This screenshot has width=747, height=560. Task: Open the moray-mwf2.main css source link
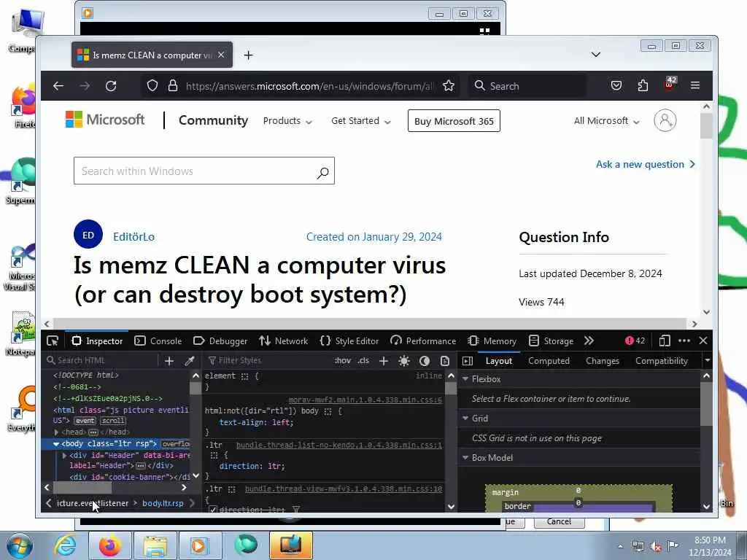pos(365,400)
